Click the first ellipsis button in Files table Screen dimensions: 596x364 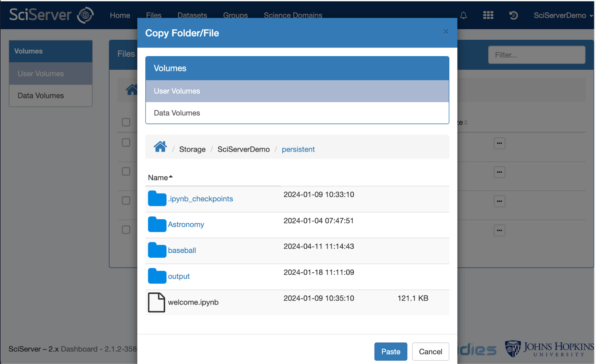click(500, 143)
